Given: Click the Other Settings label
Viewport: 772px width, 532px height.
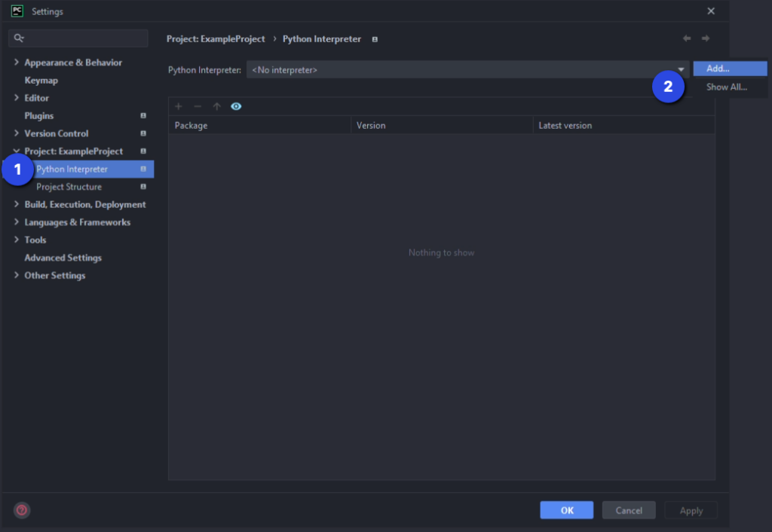Looking at the screenshot, I should (x=54, y=275).
